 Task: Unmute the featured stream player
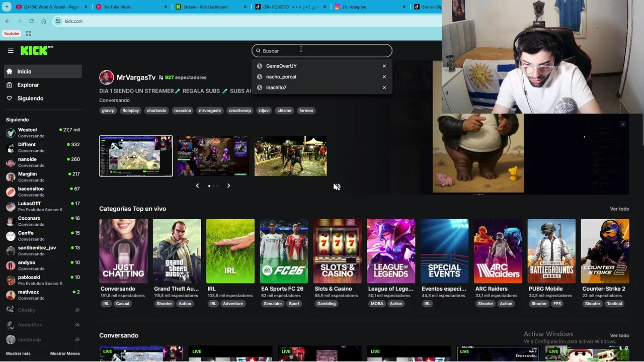(337, 187)
